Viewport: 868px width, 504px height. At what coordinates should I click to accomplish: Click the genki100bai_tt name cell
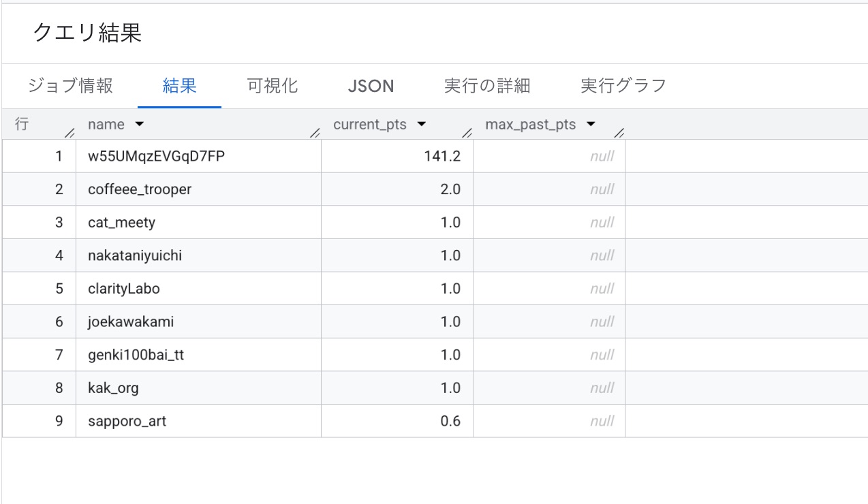pyautogui.click(x=136, y=355)
